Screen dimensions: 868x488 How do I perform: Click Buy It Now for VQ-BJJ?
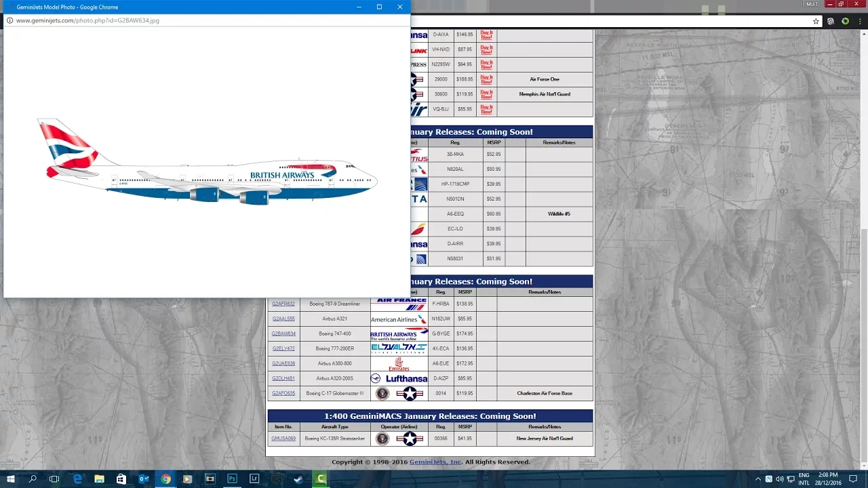[486, 109]
